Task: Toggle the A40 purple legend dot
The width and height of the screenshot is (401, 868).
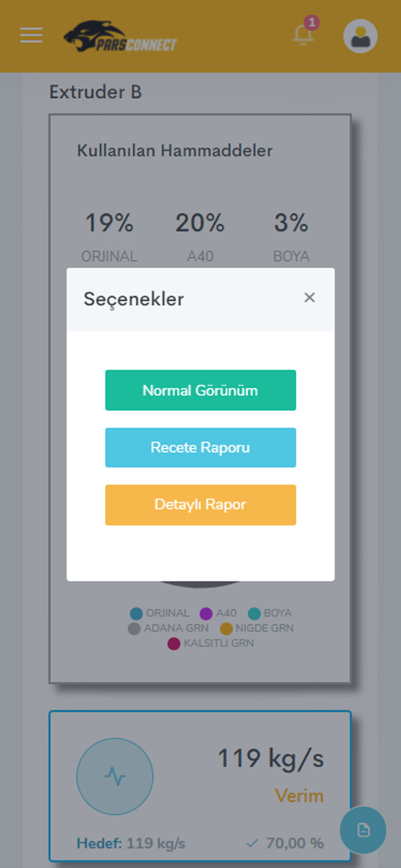Action: pos(206,614)
